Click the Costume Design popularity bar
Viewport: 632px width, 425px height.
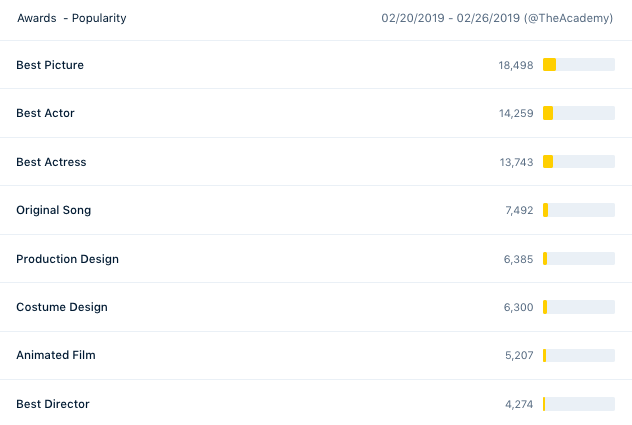(579, 307)
